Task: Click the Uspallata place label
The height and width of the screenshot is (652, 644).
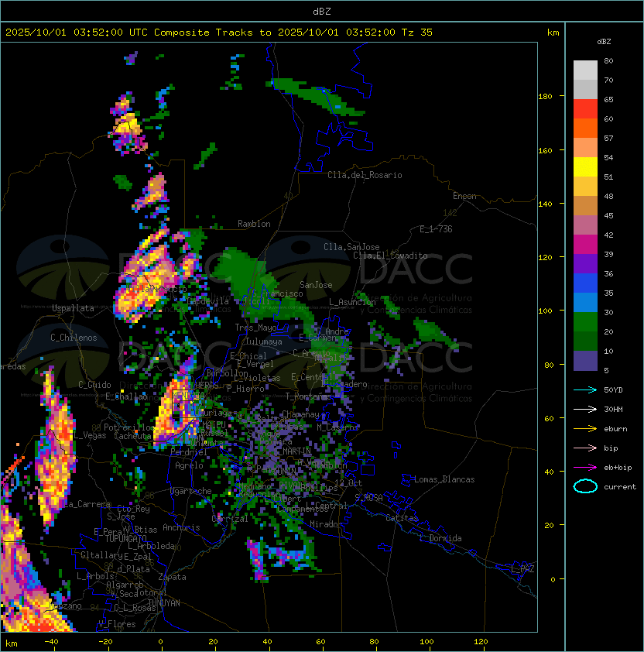Action: point(73,308)
